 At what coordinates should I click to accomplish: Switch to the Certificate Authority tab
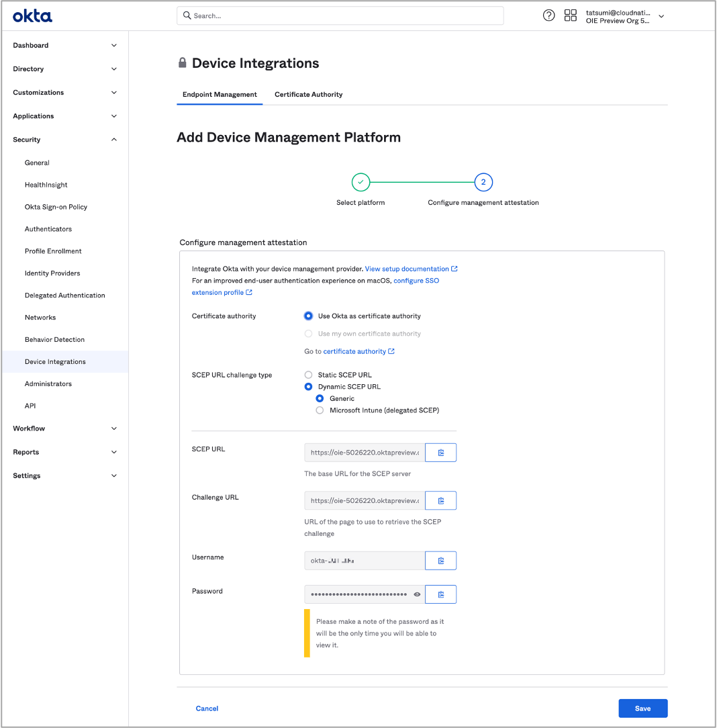point(308,94)
